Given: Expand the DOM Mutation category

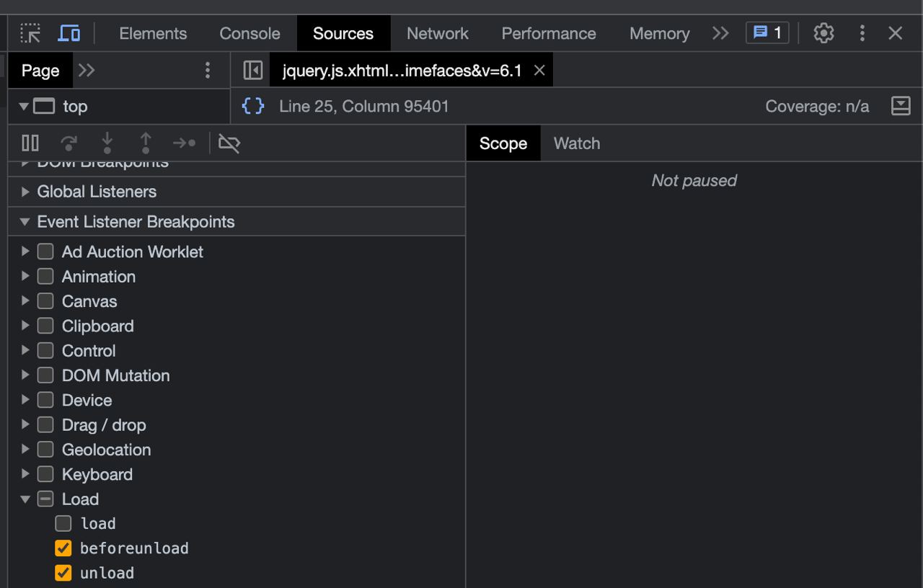Looking at the screenshot, I should point(25,375).
